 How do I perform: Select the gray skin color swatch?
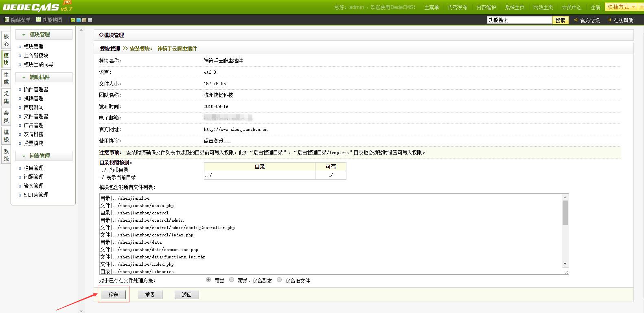pyautogui.click(x=90, y=20)
